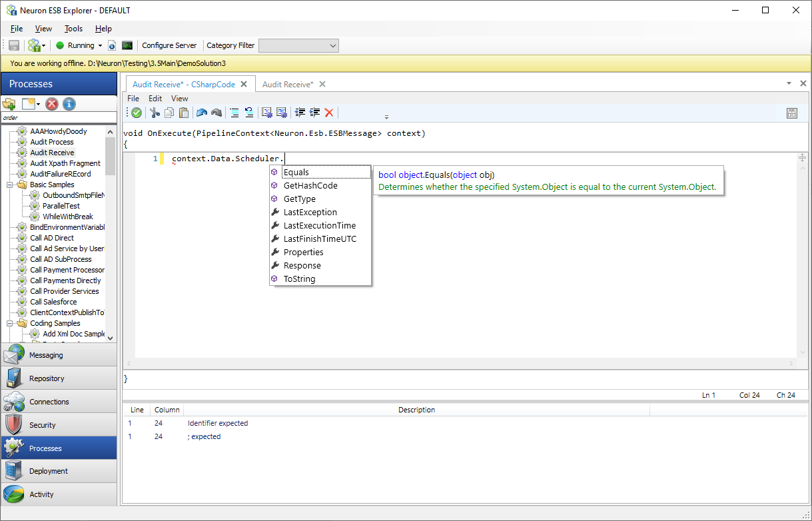Screen dimensions: 812x521
Task: Open the code editor View menu
Action: click(180, 99)
